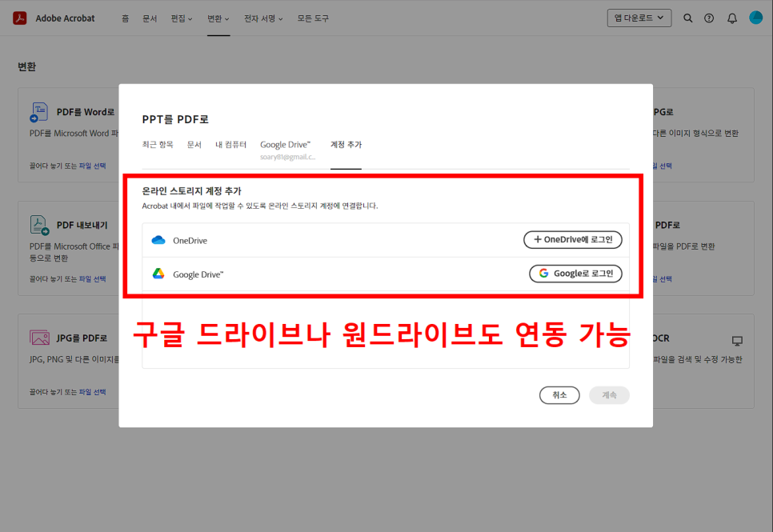This screenshot has width=773, height=532.
Task: Expand the 전자 서명 menu dropdown
Action: coord(263,18)
